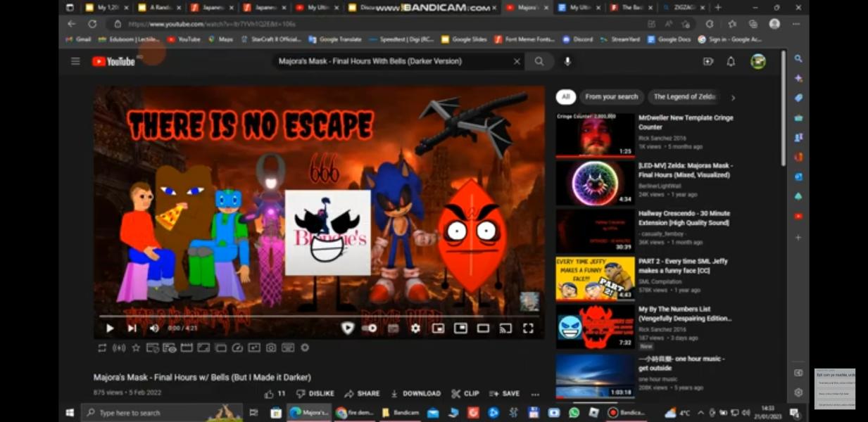Open 'My By The Numbers List' video
This screenshot has width=868, height=422.
pos(685,313)
